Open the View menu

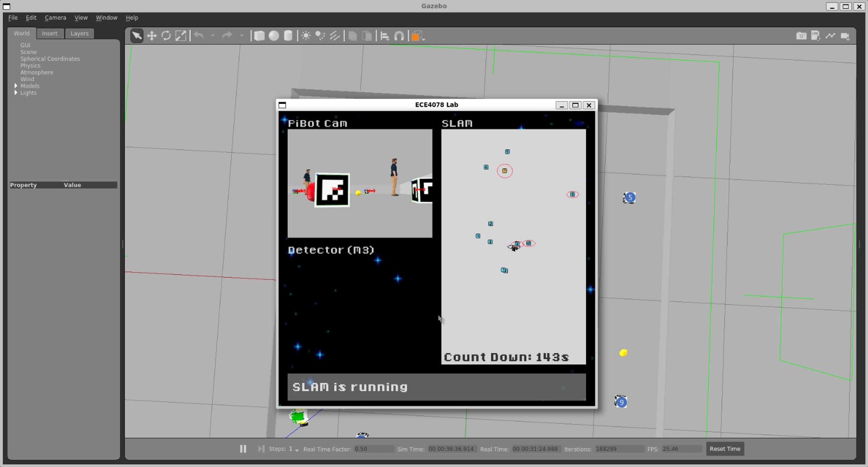(x=81, y=17)
